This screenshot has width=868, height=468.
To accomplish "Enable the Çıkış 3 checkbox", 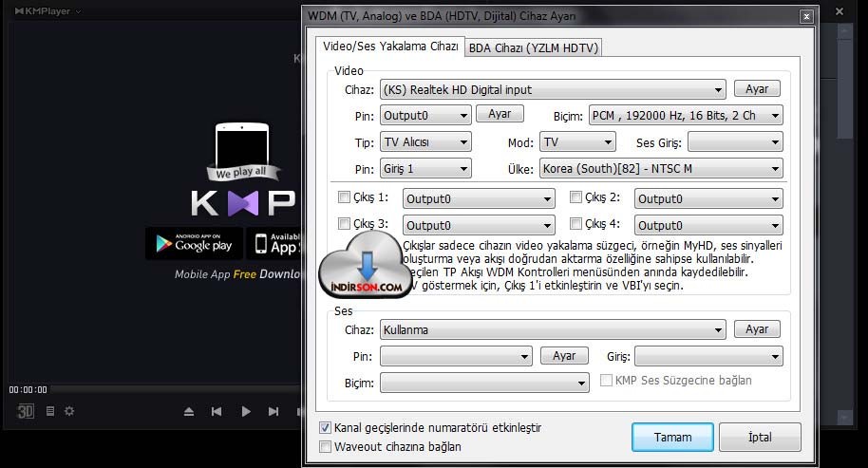I will [x=345, y=223].
